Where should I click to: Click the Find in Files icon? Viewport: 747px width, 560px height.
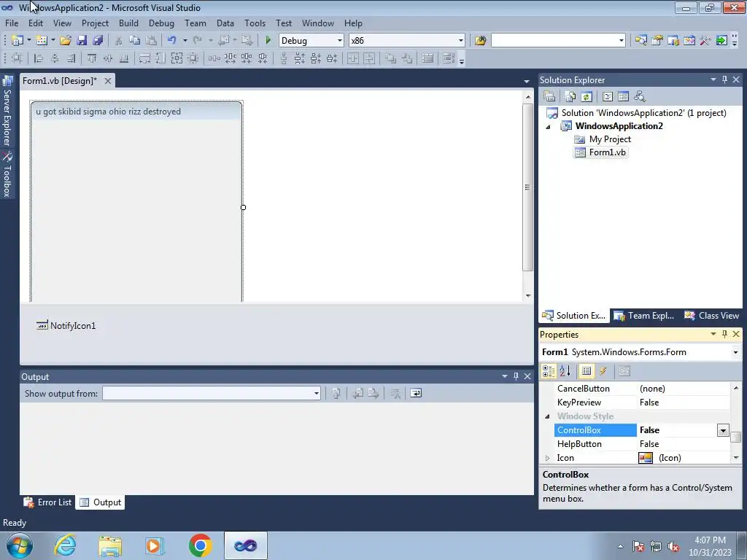[x=480, y=41]
